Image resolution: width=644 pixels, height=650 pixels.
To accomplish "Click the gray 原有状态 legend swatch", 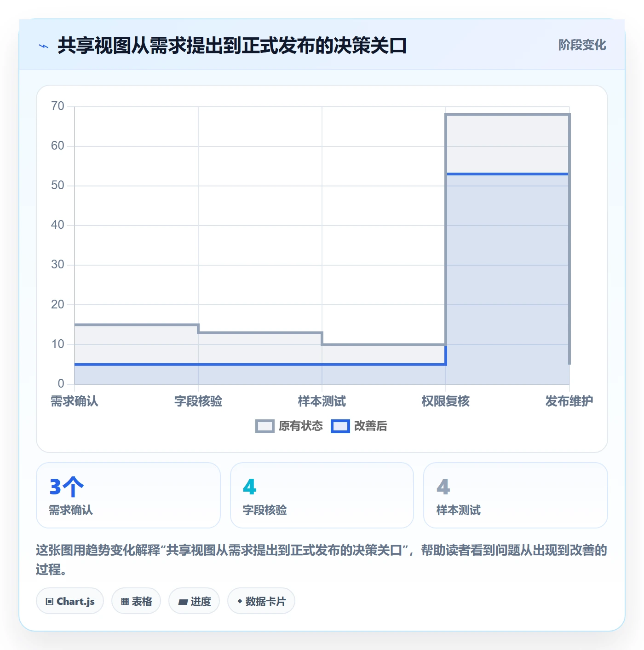I will (265, 426).
